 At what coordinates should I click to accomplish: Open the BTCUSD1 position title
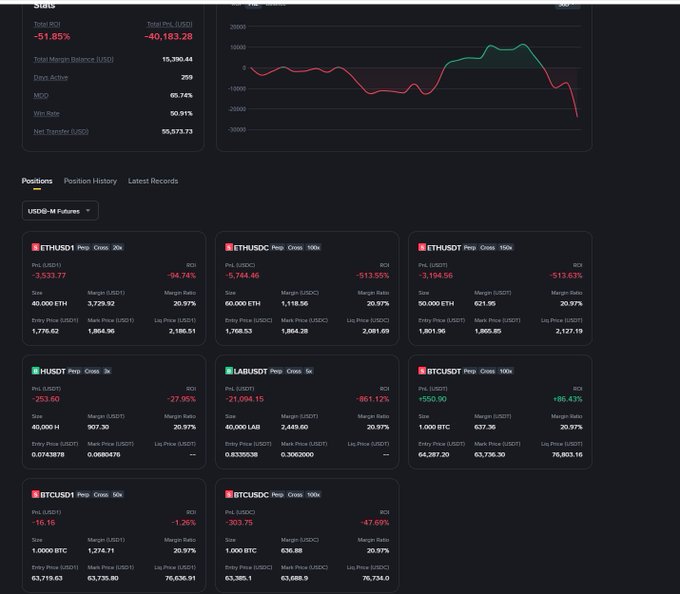pyautogui.click(x=57, y=495)
